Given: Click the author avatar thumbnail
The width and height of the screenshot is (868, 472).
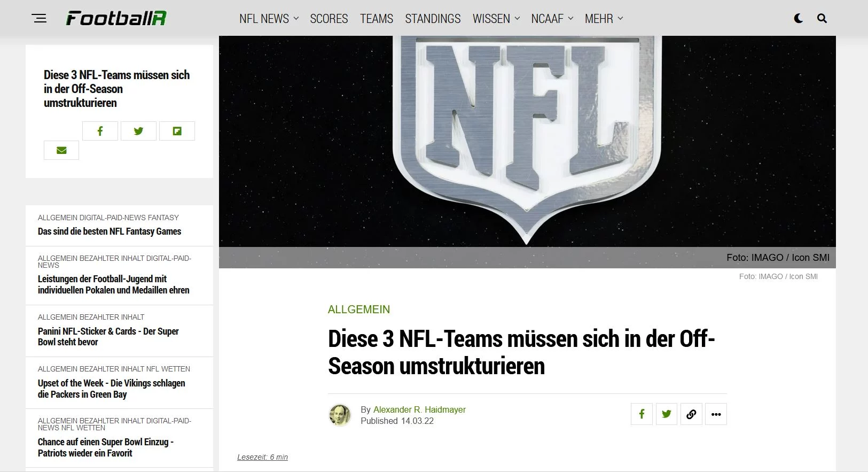Looking at the screenshot, I should 339,415.
